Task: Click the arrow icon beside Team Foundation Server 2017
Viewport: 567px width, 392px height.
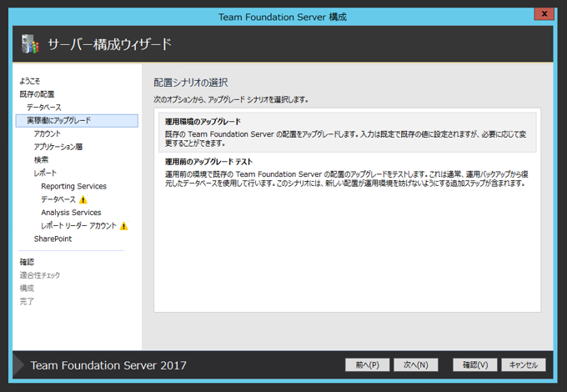Action: coord(18,365)
